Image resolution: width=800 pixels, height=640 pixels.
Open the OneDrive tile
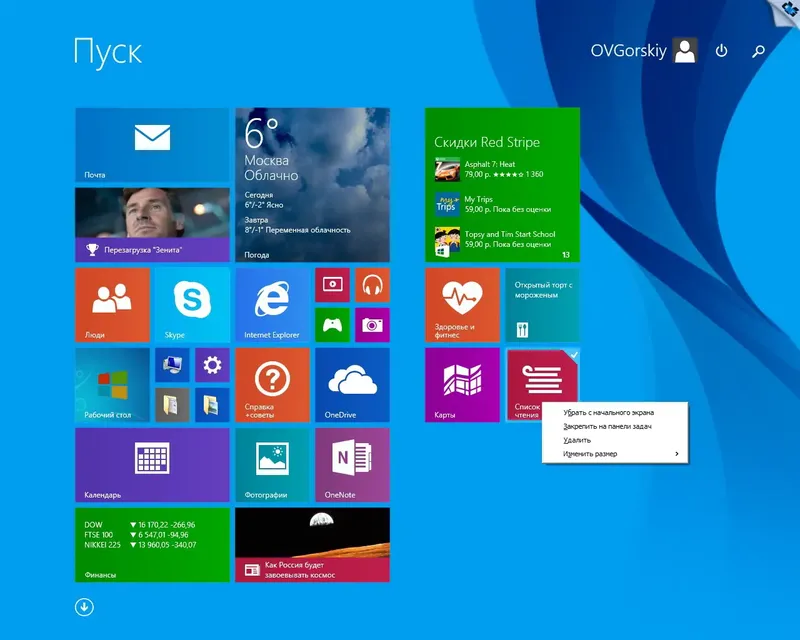[352, 385]
